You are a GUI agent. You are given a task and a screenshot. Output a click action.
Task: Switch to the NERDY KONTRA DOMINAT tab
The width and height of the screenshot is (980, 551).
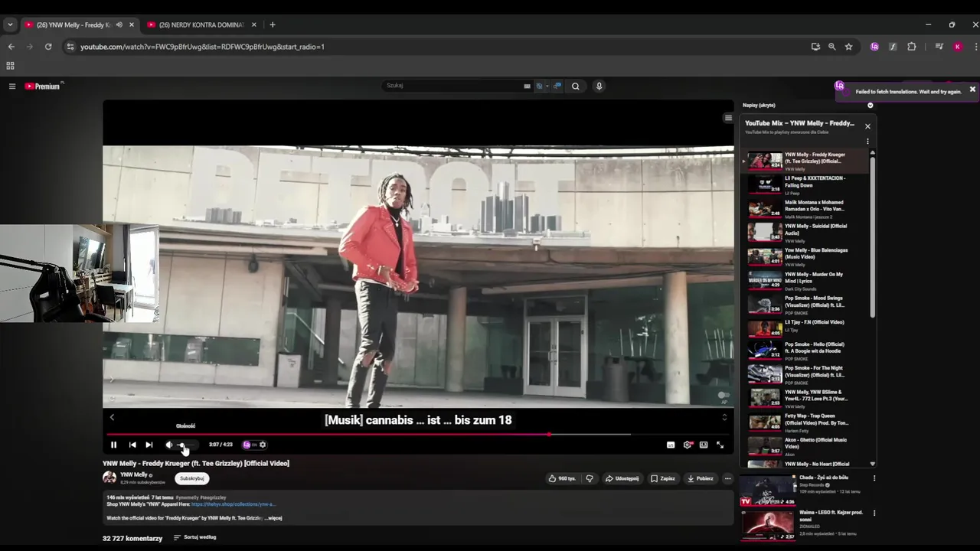201,24
